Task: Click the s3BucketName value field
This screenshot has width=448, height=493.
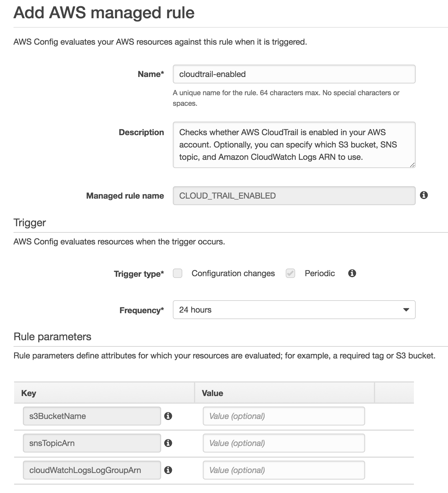Action: (x=284, y=416)
